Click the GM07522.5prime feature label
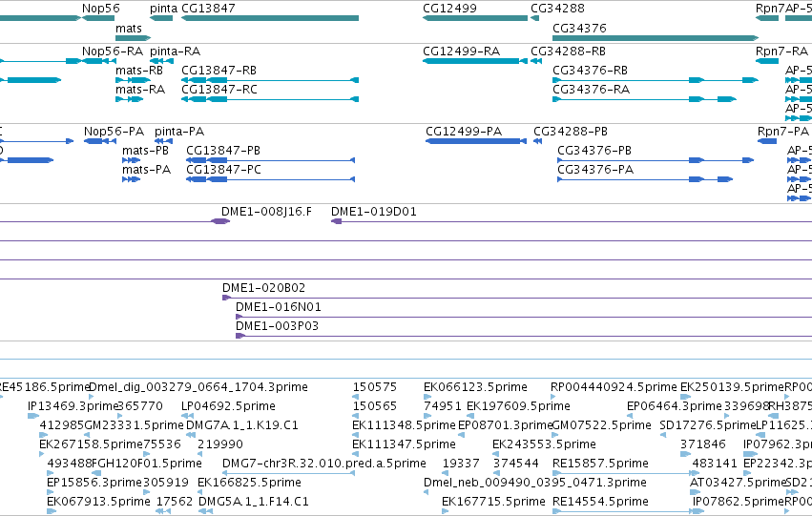Image resolution: width=812 pixels, height=516 pixels. coord(601,425)
